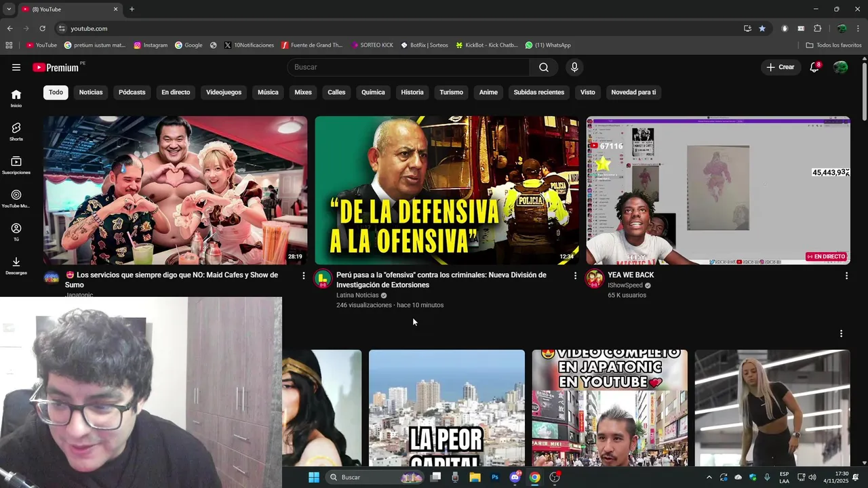Open options for Maid Cafes video

pyautogui.click(x=303, y=276)
